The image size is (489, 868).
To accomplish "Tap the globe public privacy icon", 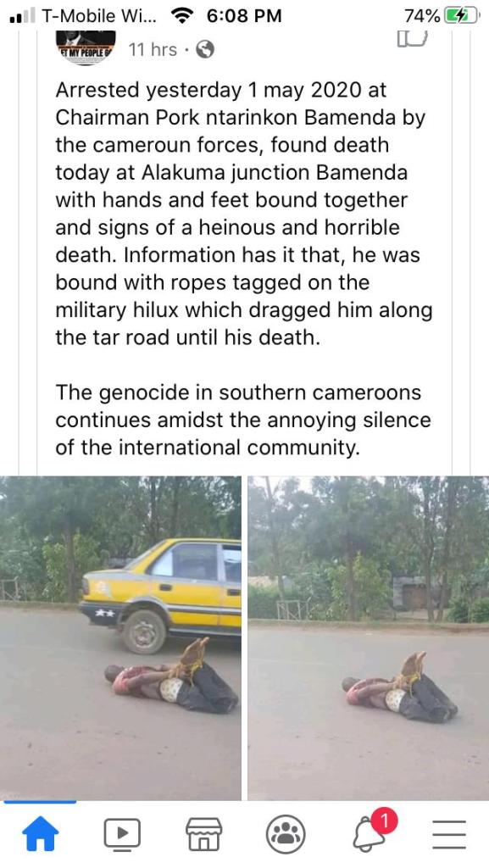I will (x=205, y=50).
